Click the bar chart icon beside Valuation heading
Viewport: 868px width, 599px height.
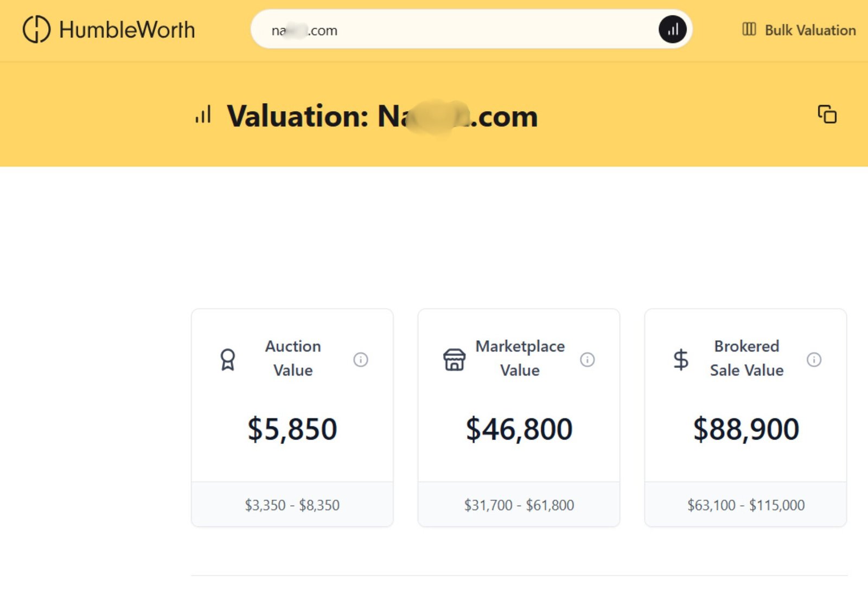[x=203, y=115]
